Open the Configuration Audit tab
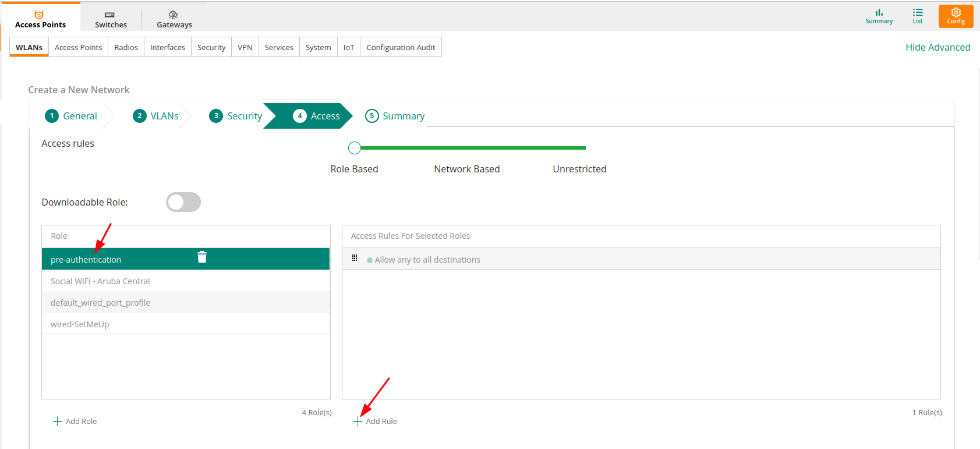Image resolution: width=980 pixels, height=449 pixels. [401, 47]
